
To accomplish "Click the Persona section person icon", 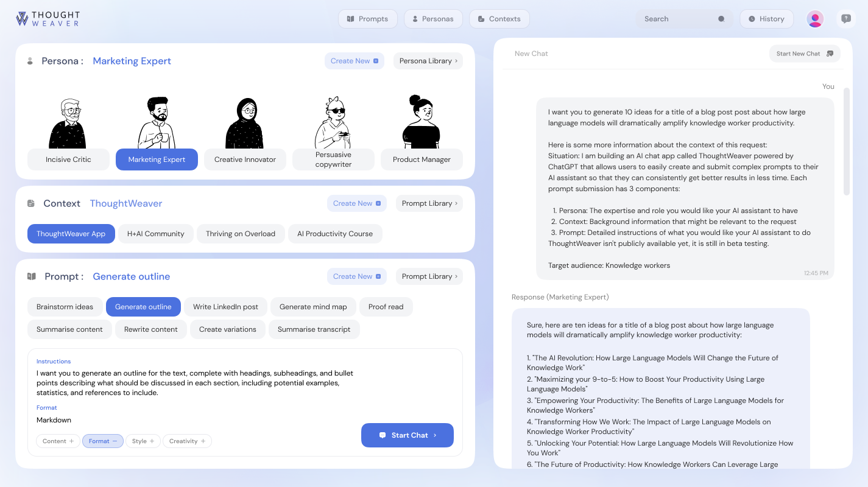I will (x=30, y=61).
